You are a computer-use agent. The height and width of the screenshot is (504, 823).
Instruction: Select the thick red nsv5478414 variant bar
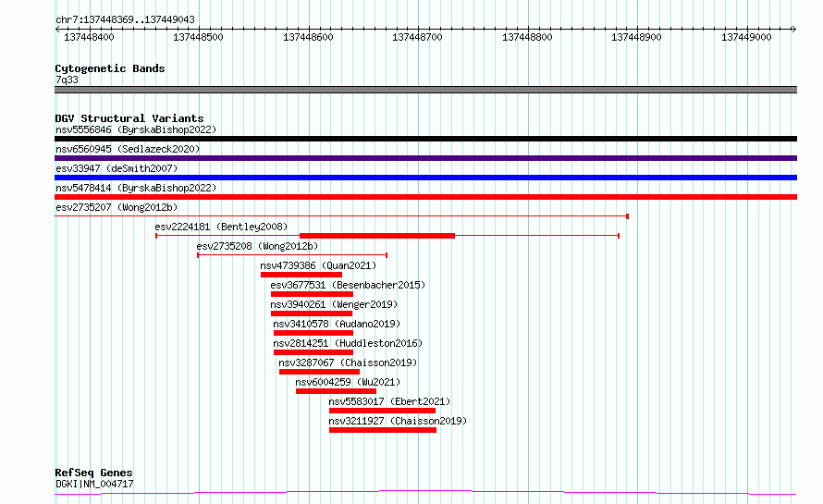[425, 197]
